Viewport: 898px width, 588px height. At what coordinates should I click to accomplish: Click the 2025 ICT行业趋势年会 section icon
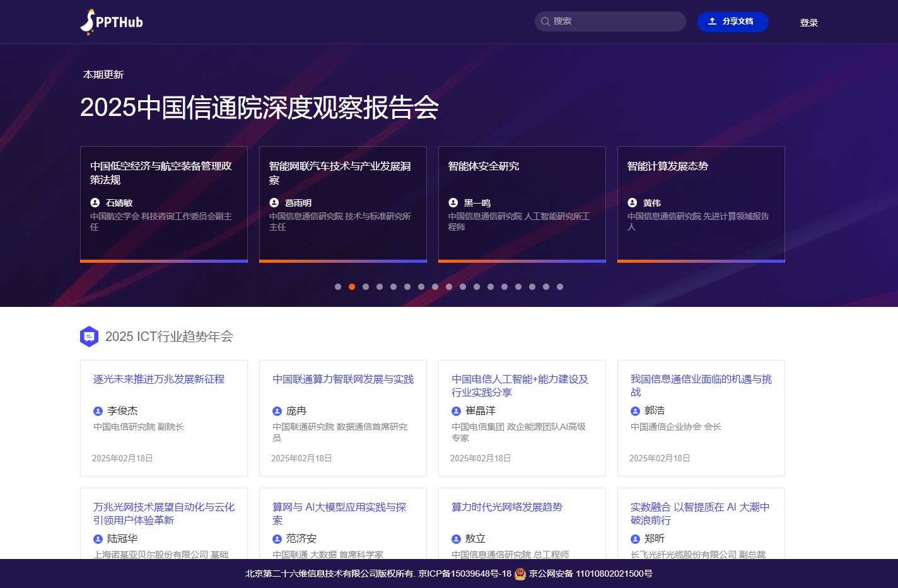pyautogui.click(x=90, y=337)
